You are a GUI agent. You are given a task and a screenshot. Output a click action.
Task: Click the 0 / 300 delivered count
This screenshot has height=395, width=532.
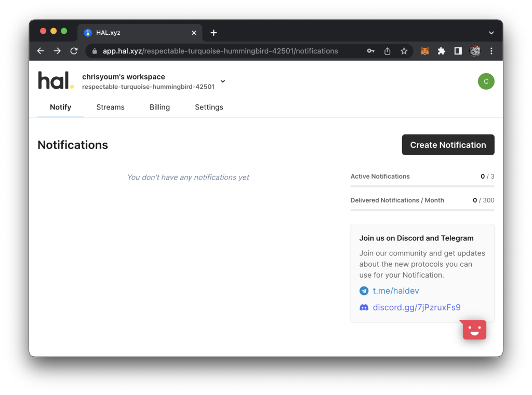click(x=484, y=200)
